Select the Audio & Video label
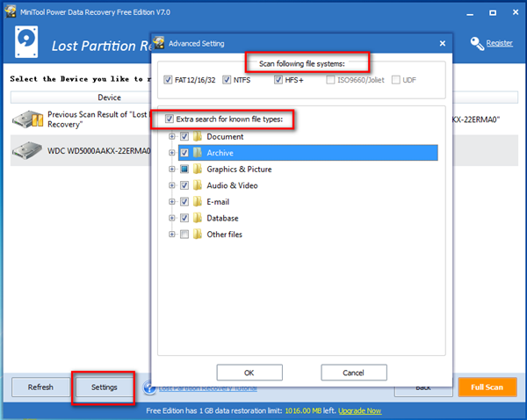Viewport: 527px width, 420px height. (x=232, y=185)
